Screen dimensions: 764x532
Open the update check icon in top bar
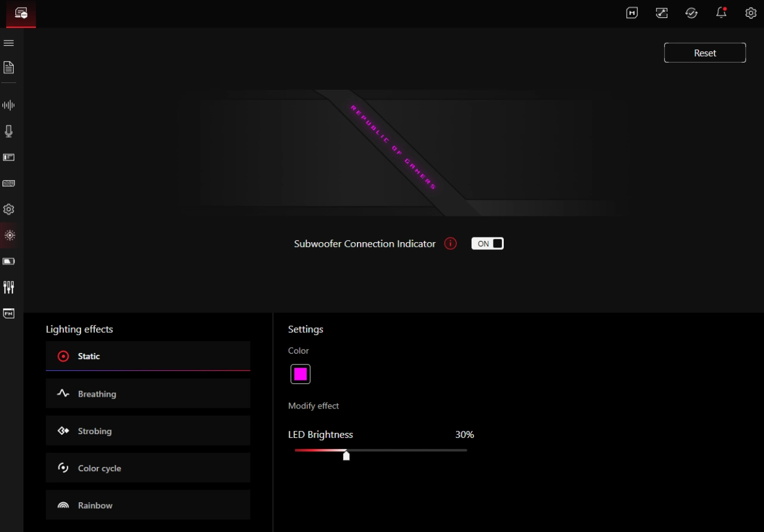(692, 13)
